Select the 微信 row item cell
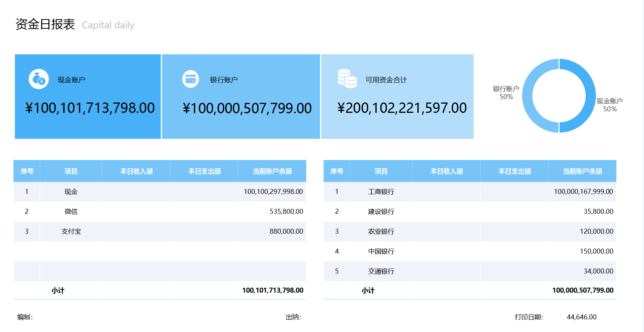644x332 pixels. pyautogui.click(x=71, y=212)
